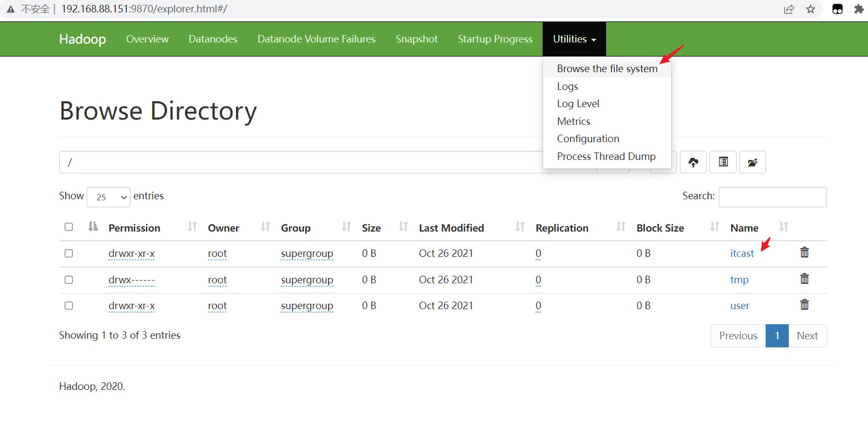Screen dimensions: 868x447
Task: Click the Previous pagination button
Action: tap(738, 336)
